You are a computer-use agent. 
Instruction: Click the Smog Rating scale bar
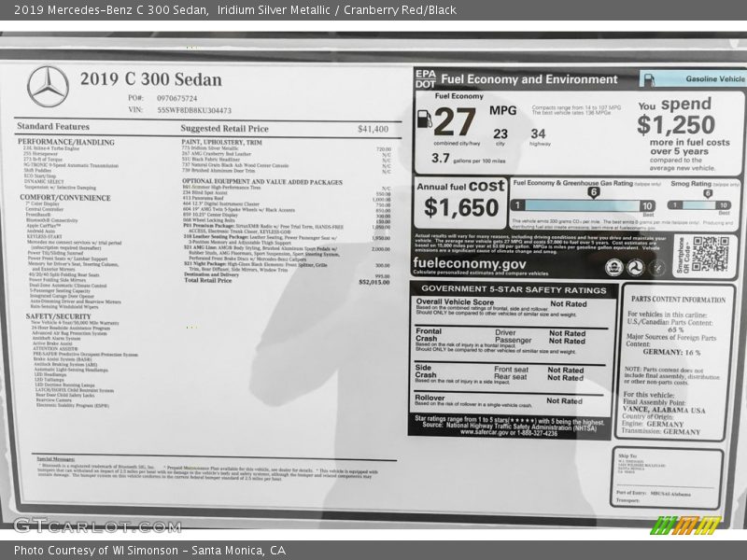pos(698,205)
